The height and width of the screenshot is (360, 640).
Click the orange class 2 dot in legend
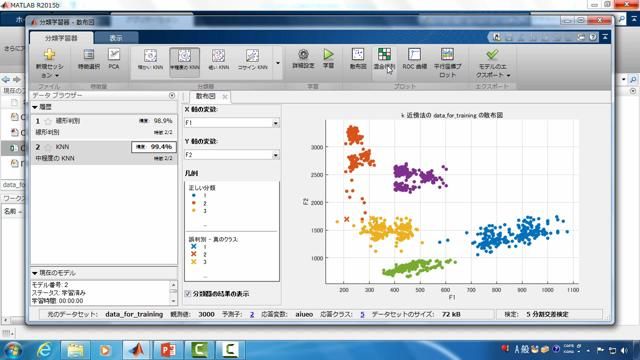[193, 203]
